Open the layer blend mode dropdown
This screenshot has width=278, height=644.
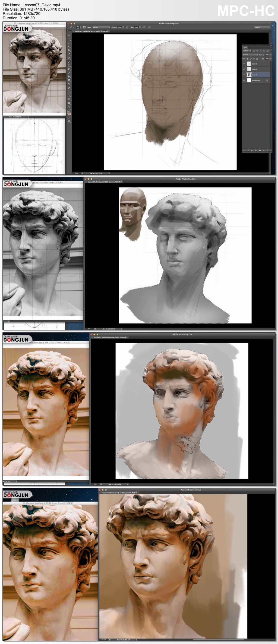pyautogui.click(x=250, y=55)
